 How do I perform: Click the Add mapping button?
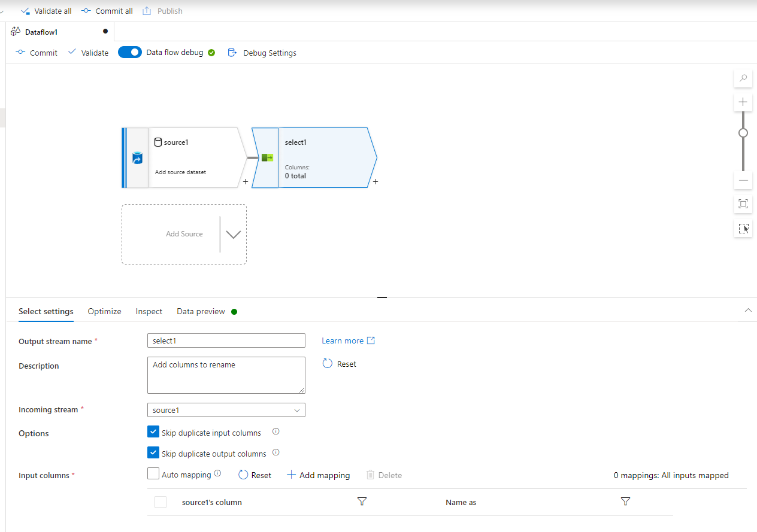318,475
